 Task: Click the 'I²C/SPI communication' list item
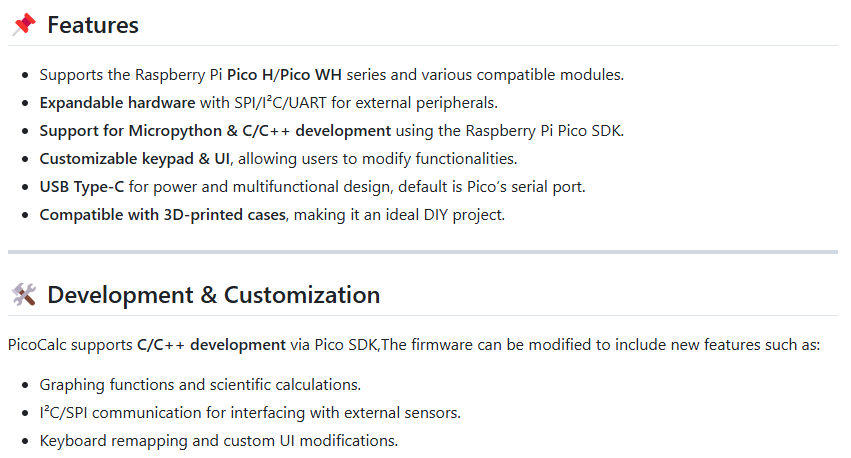(250, 413)
